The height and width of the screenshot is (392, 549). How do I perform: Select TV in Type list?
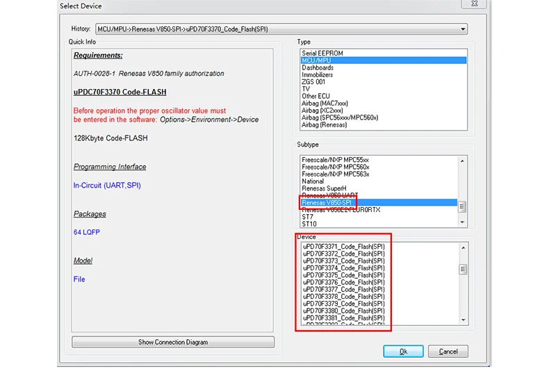(x=384, y=89)
